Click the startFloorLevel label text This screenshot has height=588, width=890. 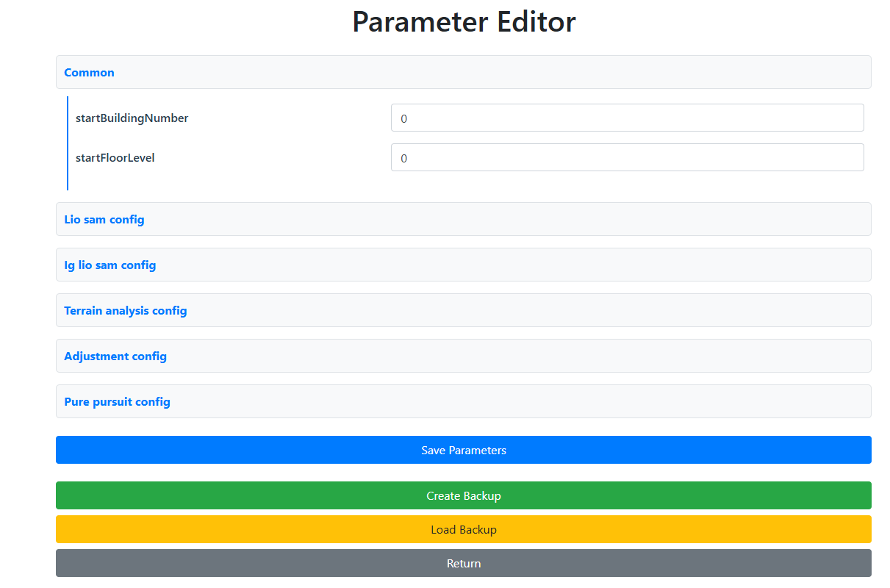coord(115,157)
